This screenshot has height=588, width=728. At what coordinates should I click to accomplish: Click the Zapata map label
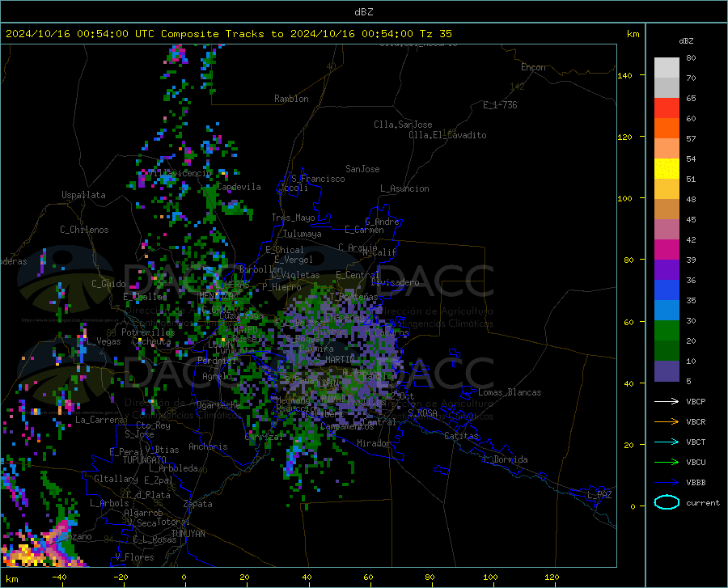198,504
